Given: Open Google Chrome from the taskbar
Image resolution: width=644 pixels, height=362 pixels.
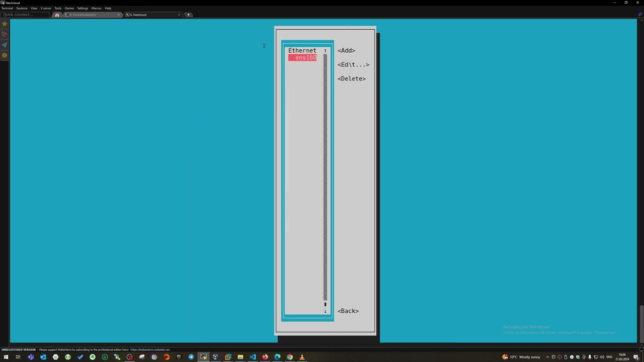Looking at the screenshot, I should [x=290, y=357].
